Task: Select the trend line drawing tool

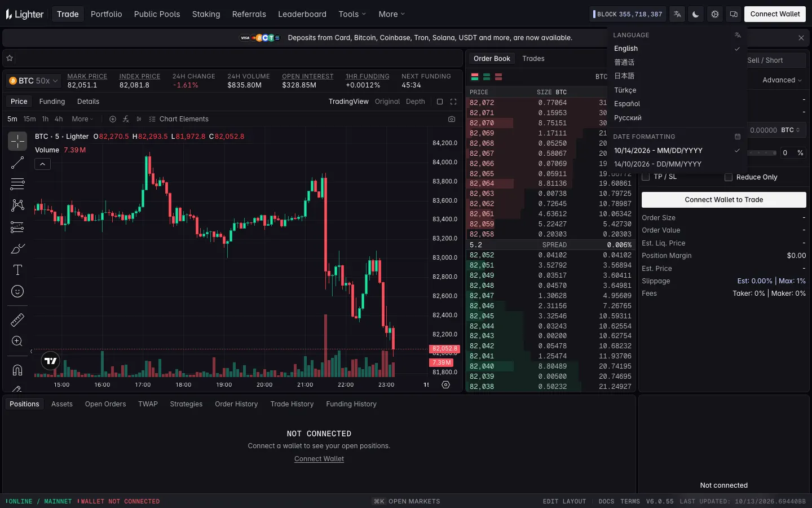Action: tap(17, 163)
